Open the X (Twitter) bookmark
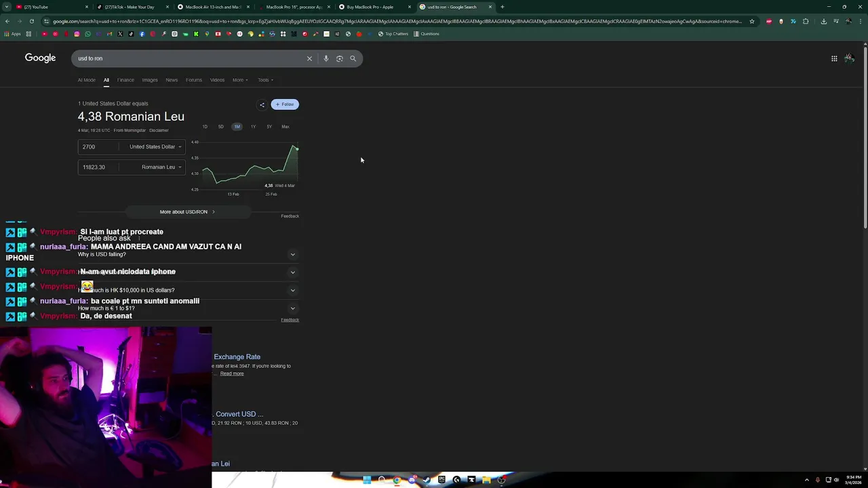The height and width of the screenshot is (488, 868). 120,34
